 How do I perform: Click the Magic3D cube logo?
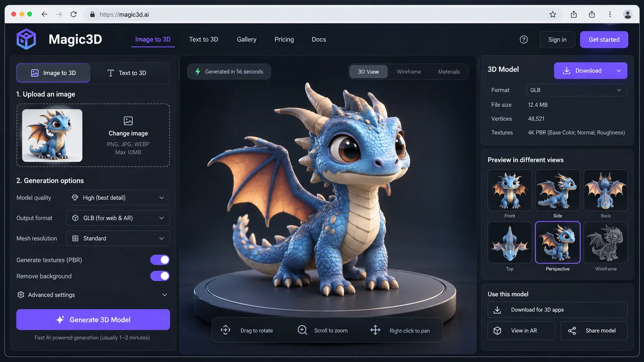tap(26, 39)
